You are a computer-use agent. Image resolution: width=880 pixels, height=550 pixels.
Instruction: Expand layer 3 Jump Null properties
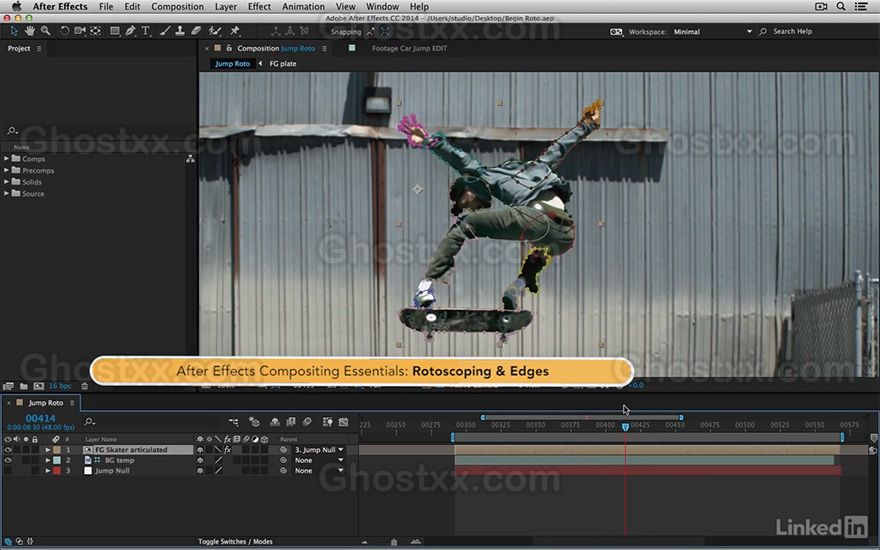tap(48, 471)
